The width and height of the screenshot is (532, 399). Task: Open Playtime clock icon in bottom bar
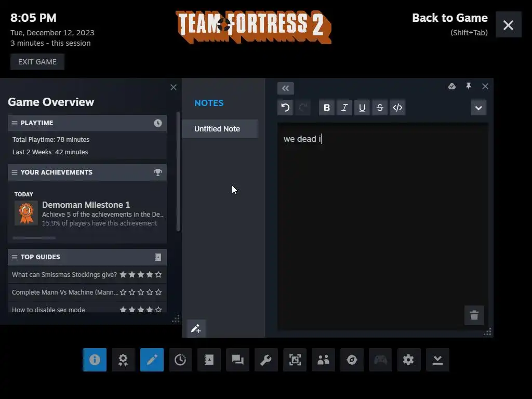coord(180,360)
